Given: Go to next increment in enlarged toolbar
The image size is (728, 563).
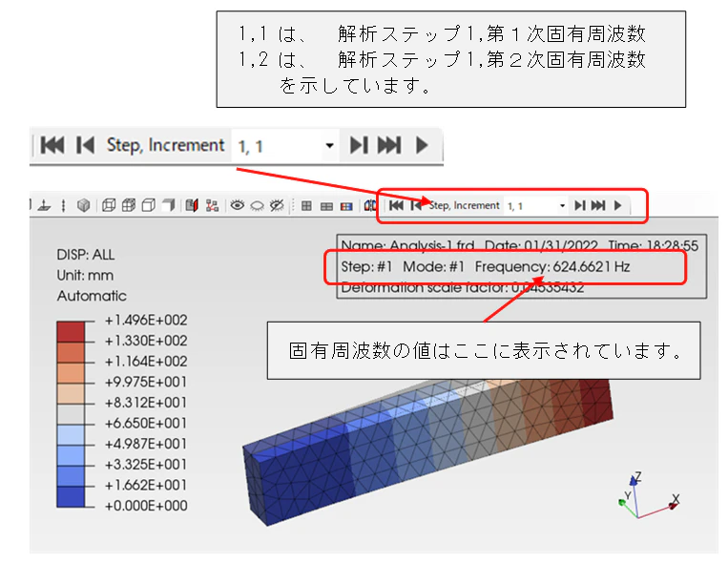Looking at the screenshot, I should pyautogui.click(x=359, y=145).
